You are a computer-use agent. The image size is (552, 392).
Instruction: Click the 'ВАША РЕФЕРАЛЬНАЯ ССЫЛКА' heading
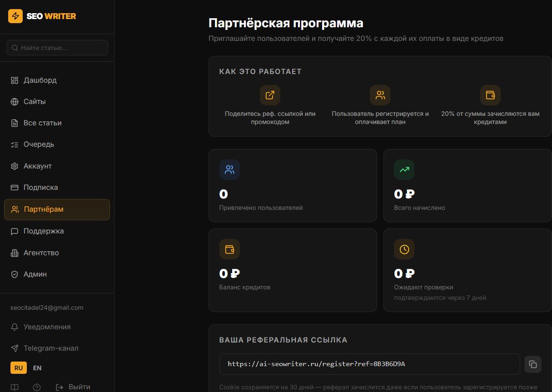[x=283, y=340]
